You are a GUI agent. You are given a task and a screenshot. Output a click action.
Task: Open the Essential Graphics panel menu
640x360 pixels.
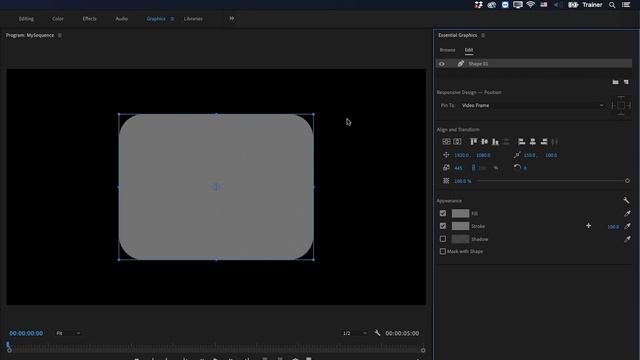pos(483,36)
